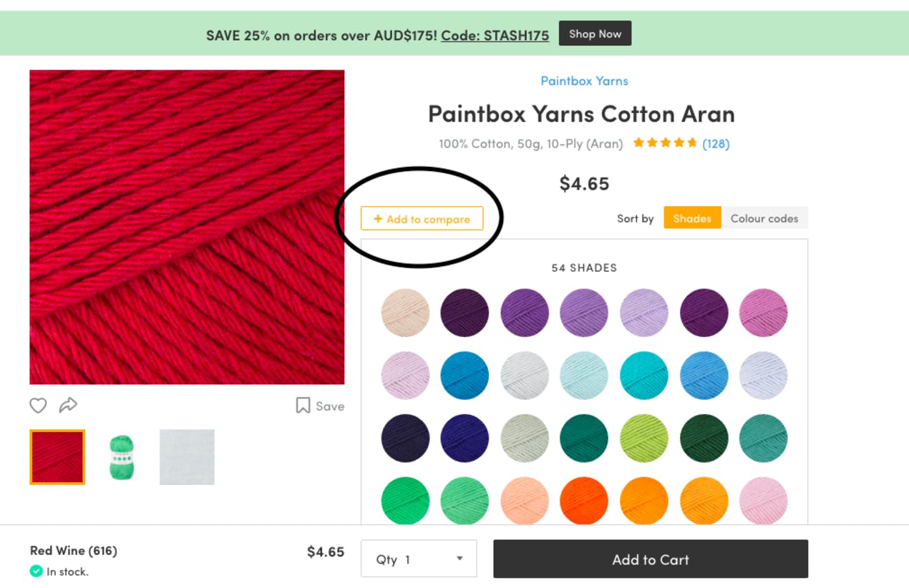Click the Shop Now button
Screen dimensions: 909x588
(595, 33)
